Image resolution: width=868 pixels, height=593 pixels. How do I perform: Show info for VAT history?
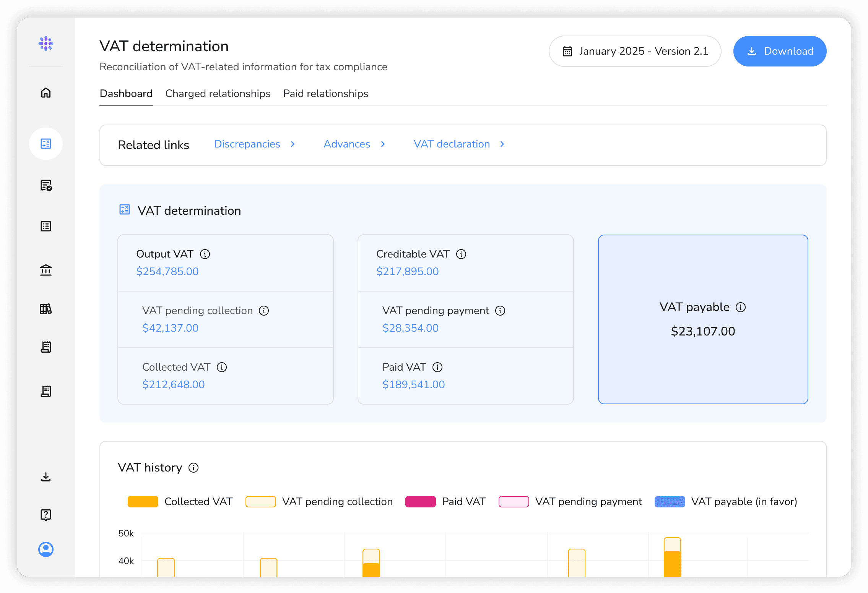click(x=193, y=468)
